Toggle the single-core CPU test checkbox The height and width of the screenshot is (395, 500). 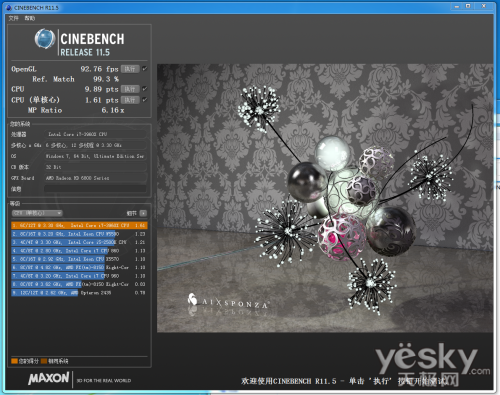coord(144,99)
